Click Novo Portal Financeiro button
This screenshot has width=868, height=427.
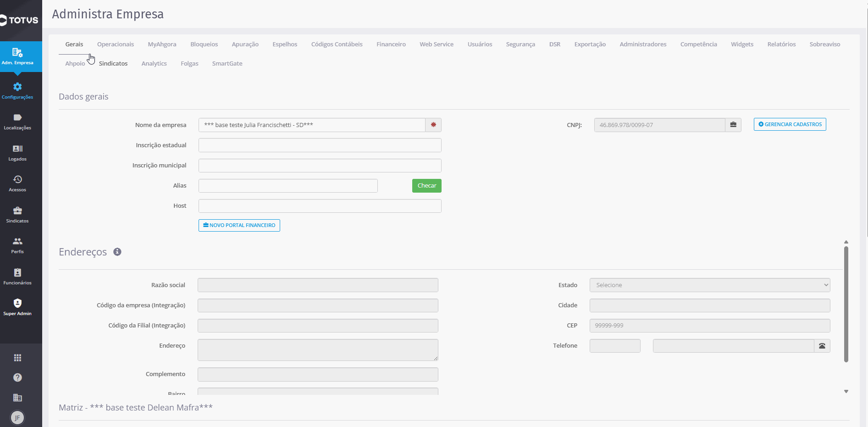coord(239,225)
